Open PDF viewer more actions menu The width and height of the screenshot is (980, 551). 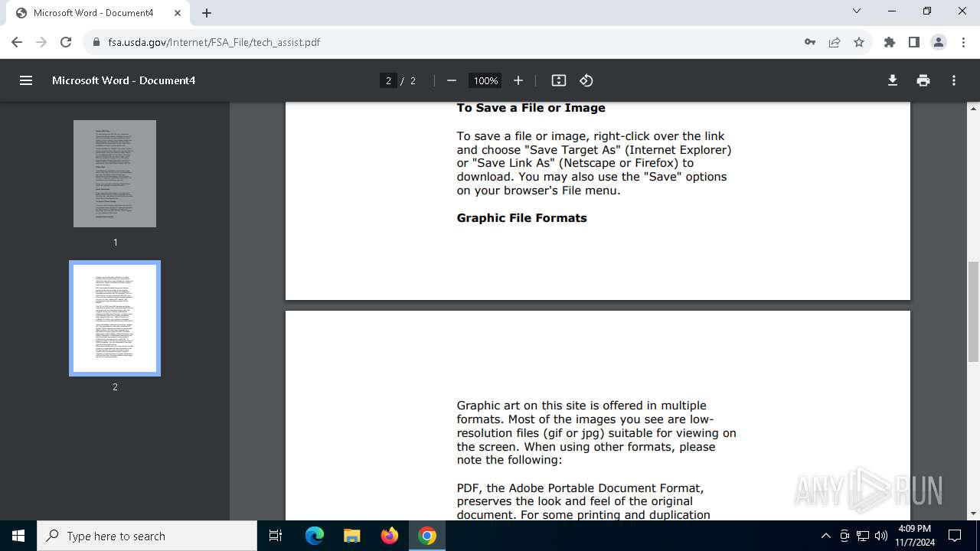tap(954, 80)
